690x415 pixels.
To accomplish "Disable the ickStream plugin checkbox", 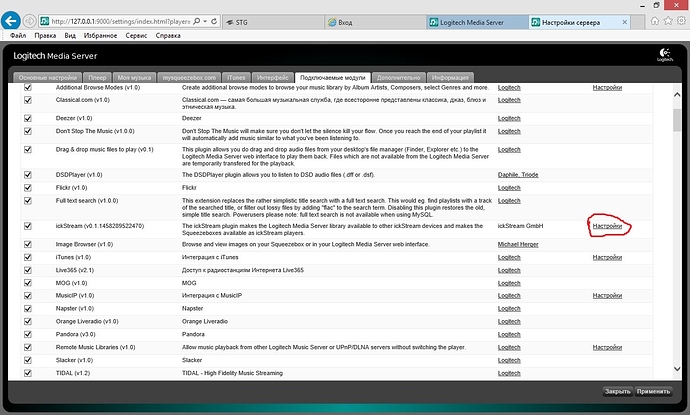I will (28, 226).
